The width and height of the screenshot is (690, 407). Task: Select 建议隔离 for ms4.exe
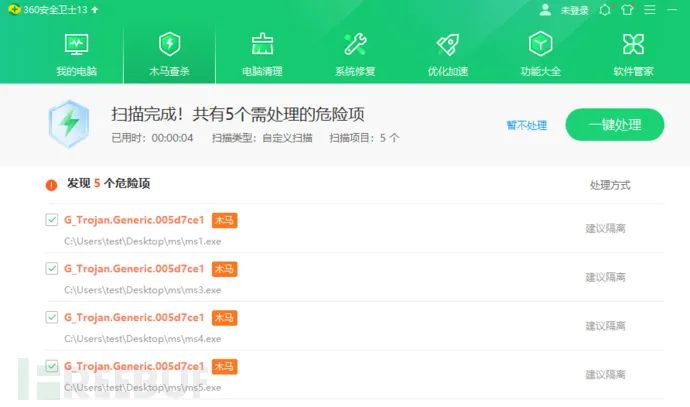[x=606, y=326]
